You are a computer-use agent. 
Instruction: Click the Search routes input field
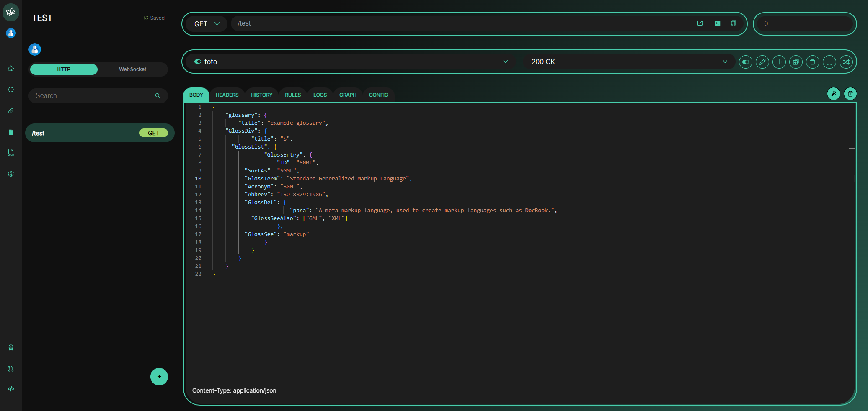[x=93, y=96]
